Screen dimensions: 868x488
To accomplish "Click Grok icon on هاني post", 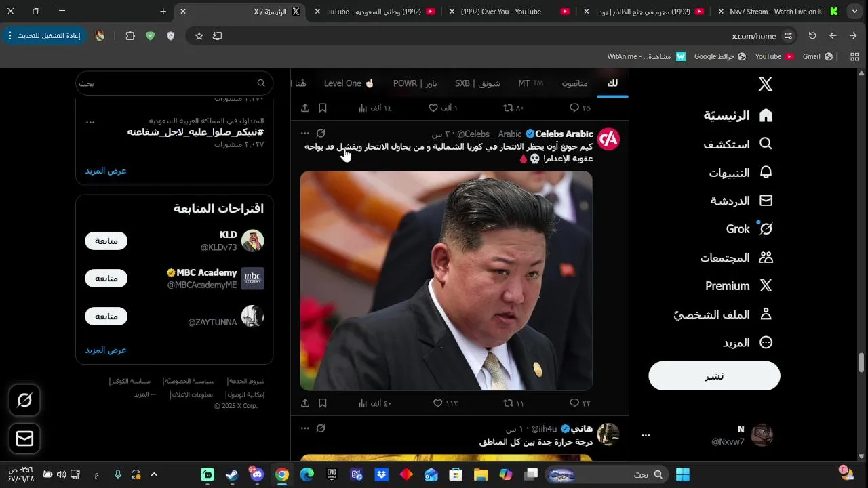I will pyautogui.click(x=321, y=428).
